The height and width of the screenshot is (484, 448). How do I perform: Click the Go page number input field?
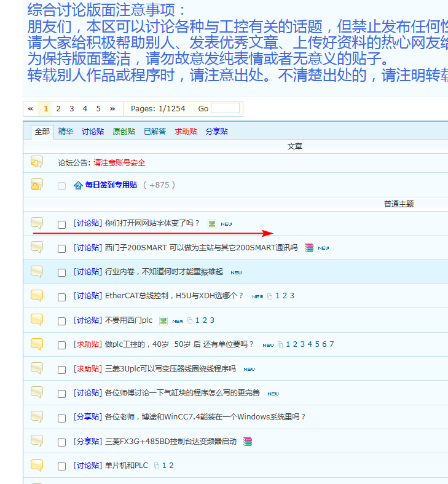point(225,109)
